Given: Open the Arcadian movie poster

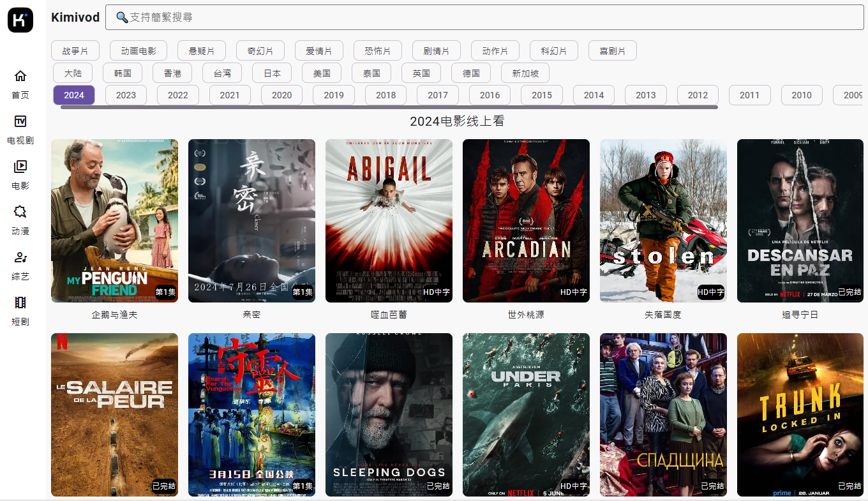Looking at the screenshot, I should [x=526, y=221].
